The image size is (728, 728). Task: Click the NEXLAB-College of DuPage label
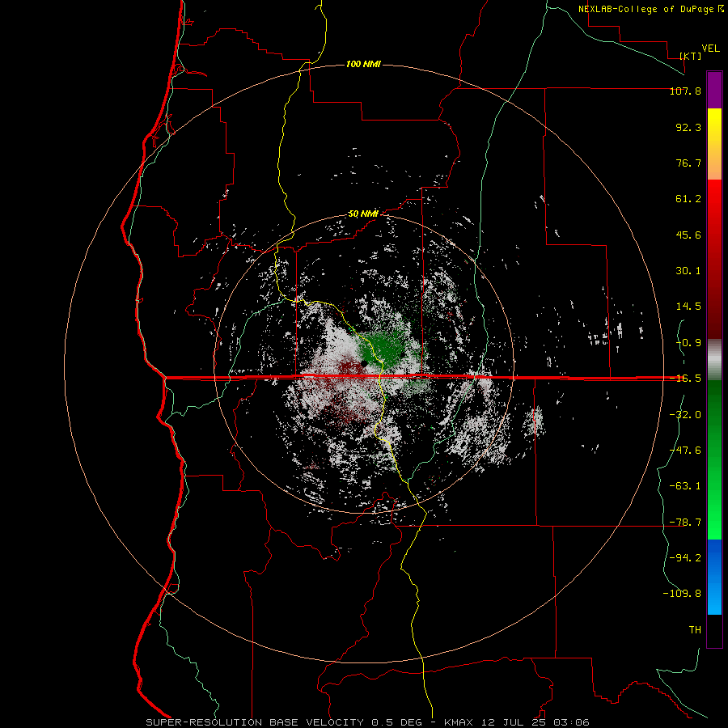pyautogui.click(x=645, y=9)
